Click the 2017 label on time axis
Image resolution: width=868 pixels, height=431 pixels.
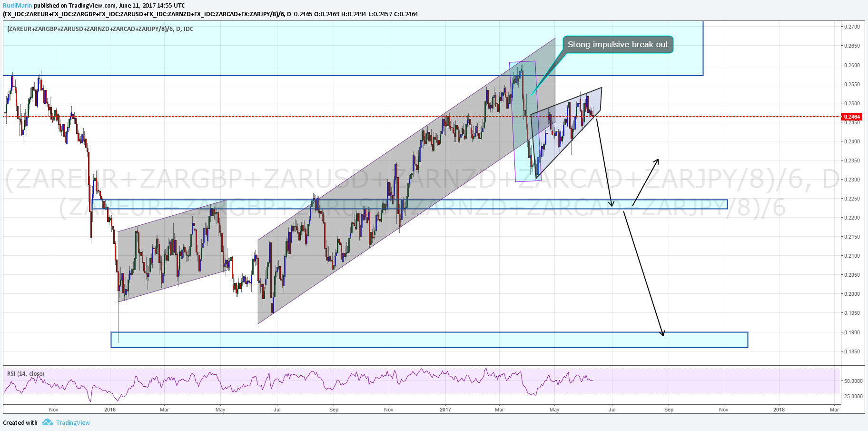tap(445, 410)
